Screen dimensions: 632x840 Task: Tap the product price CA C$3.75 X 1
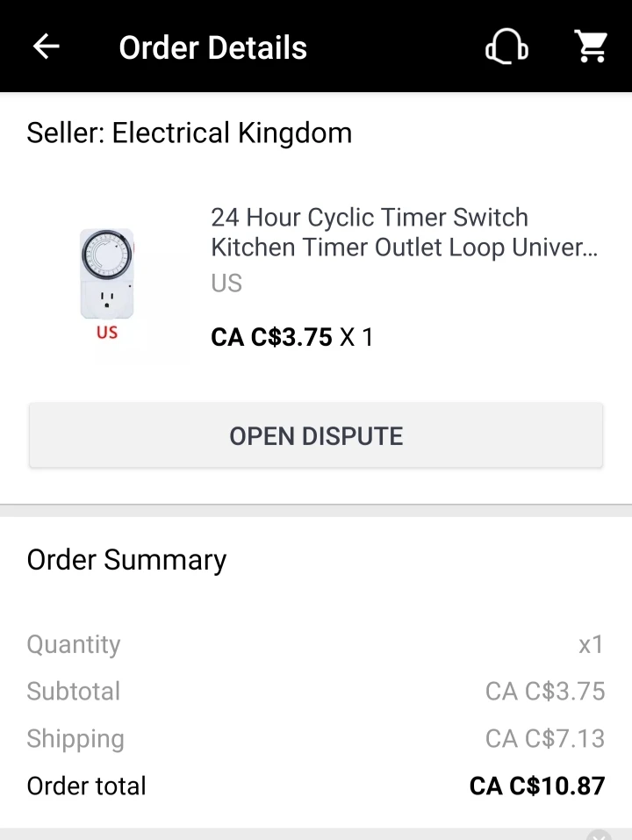point(292,337)
